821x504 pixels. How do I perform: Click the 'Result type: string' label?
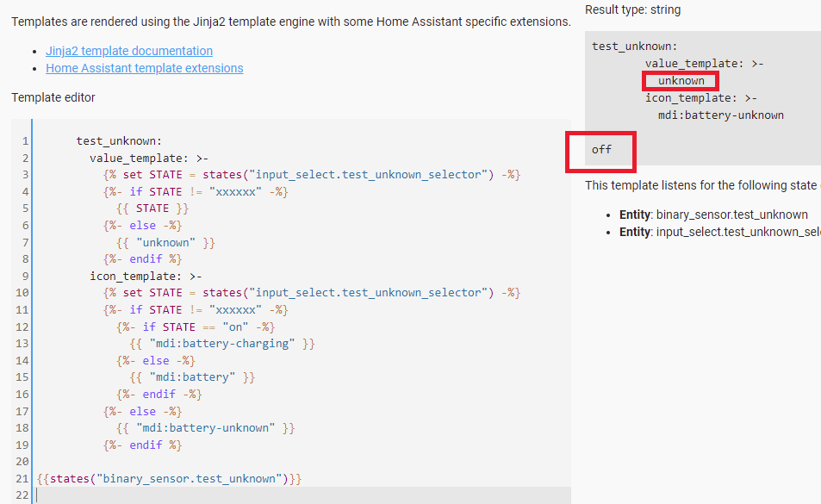[x=632, y=10]
